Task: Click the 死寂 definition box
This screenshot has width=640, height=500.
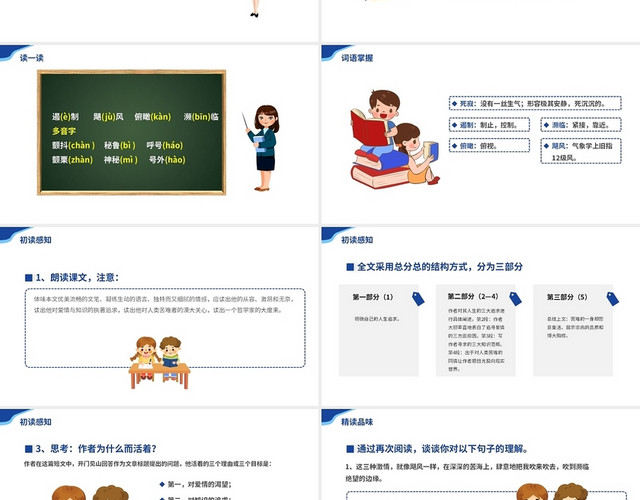Action: [x=535, y=103]
